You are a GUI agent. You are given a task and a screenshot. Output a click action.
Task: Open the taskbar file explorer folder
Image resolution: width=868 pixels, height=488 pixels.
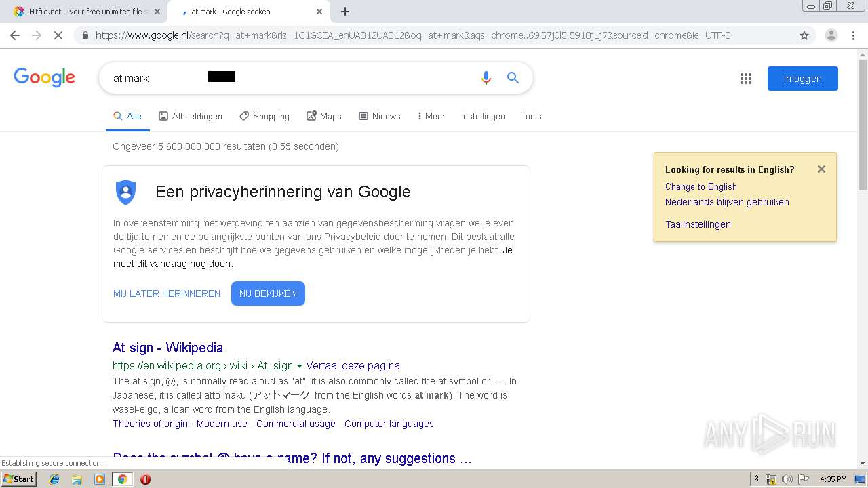[77, 479]
